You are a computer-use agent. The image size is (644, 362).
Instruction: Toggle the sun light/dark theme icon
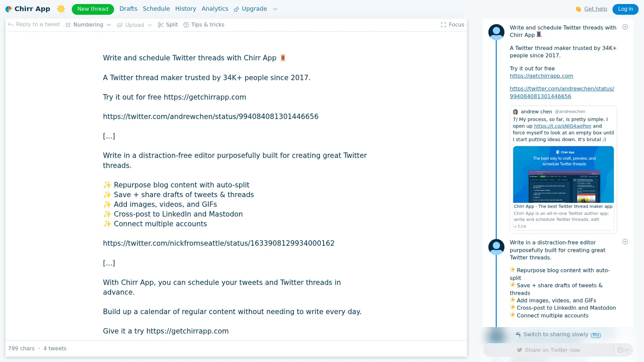pyautogui.click(x=61, y=9)
